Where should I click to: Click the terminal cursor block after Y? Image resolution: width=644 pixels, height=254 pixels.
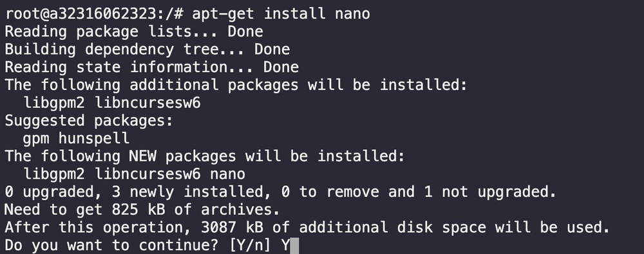(x=294, y=246)
